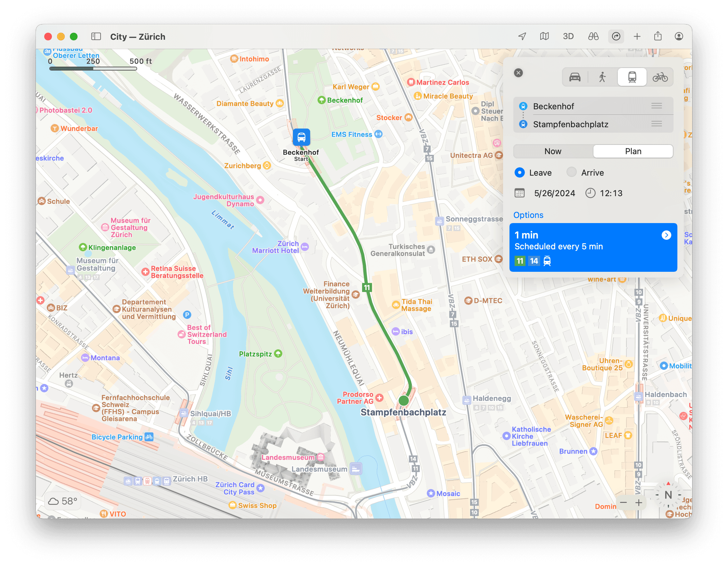Image resolution: width=728 pixels, height=566 pixels.
Task: Open Look Around binoculars
Action: click(x=593, y=36)
